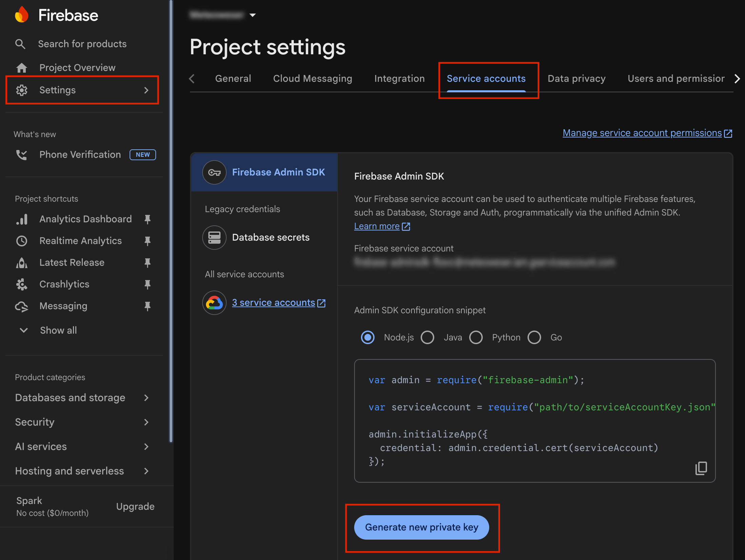The height and width of the screenshot is (560, 745).
Task: Expand the Settings submenu chevron
Action: pos(146,90)
